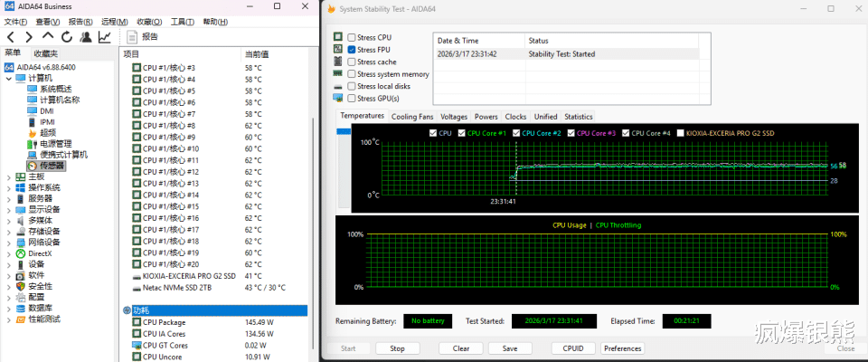Expand the 主板 tree node
The height and width of the screenshot is (362, 868).
[8, 176]
